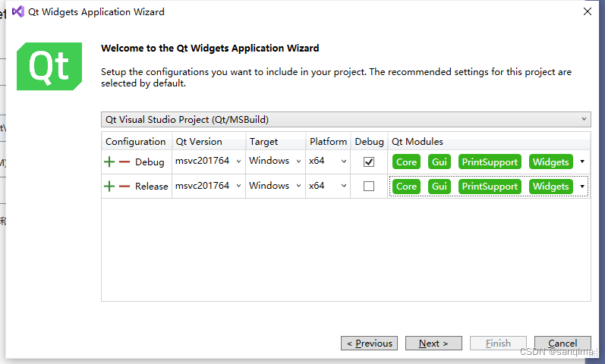Image resolution: width=605 pixels, height=364 pixels.
Task: Click the Next button
Action: 433,344
